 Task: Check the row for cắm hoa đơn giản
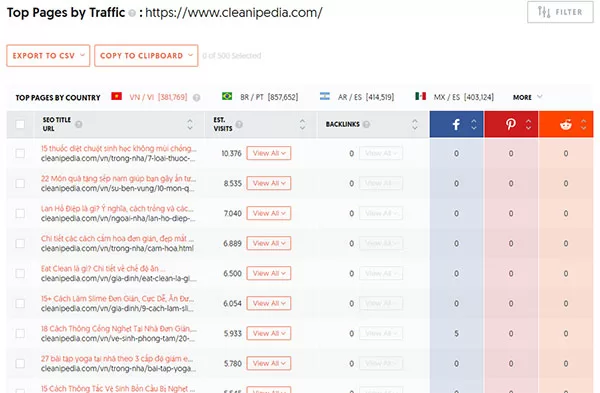20,243
